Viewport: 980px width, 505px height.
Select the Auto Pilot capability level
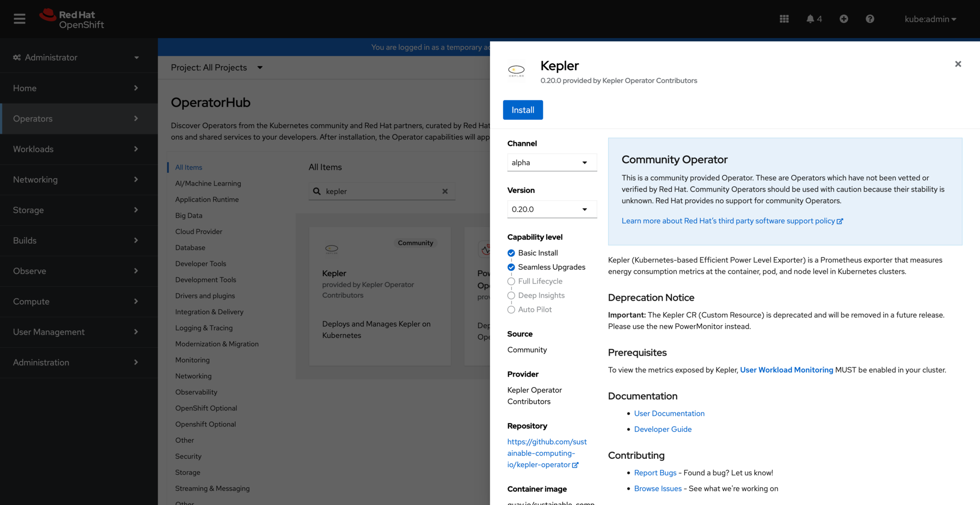pyautogui.click(x=511, y=309)
